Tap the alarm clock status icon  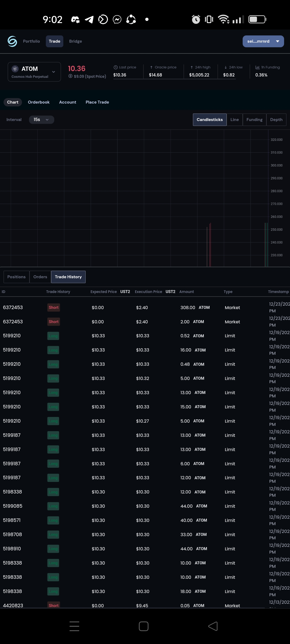click(196, 19)
